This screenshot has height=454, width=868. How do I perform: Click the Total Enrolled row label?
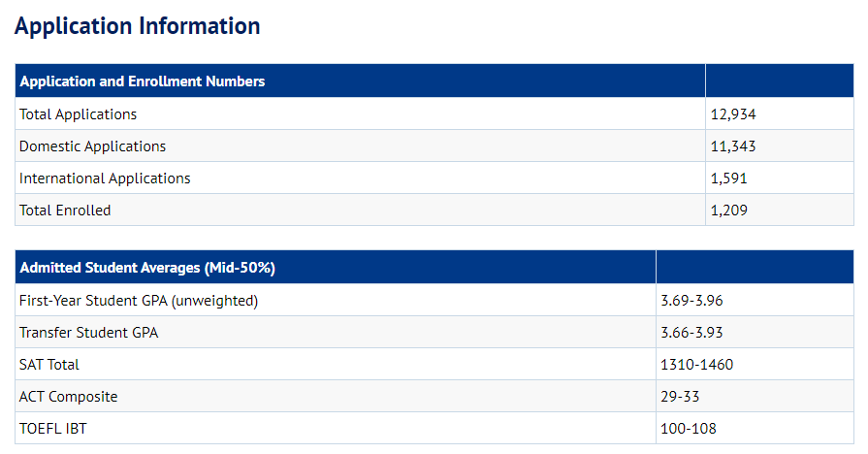pyautogui.click(x=65, y=211)
